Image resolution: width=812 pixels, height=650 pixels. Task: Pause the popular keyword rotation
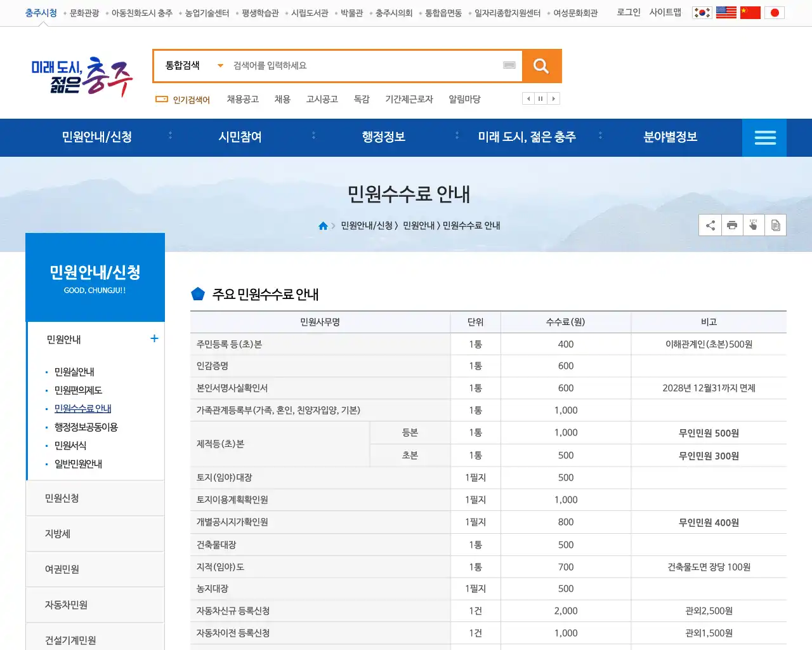point(541,98)
